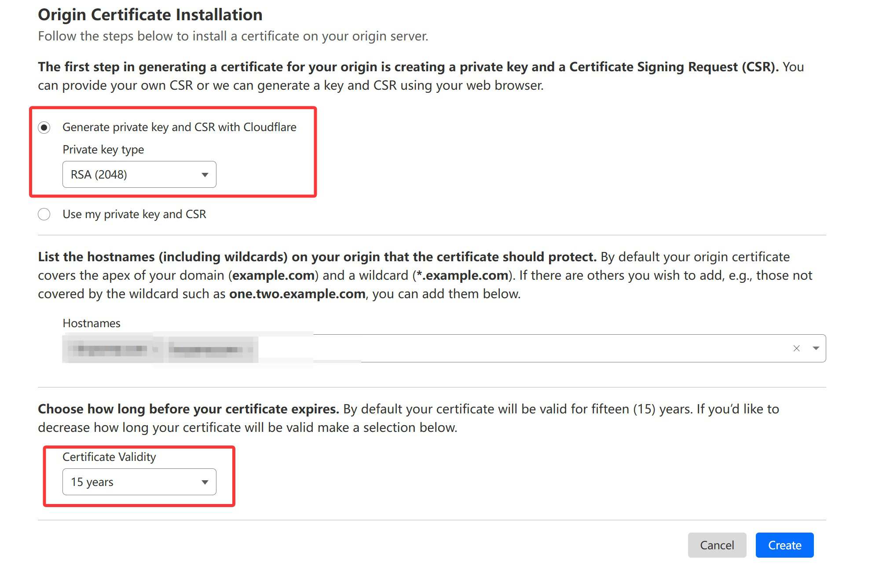Select the Use my private key radio button
The width and height of the screenshot is (890, 588).
pyautogui.click(x=44, y=214)
